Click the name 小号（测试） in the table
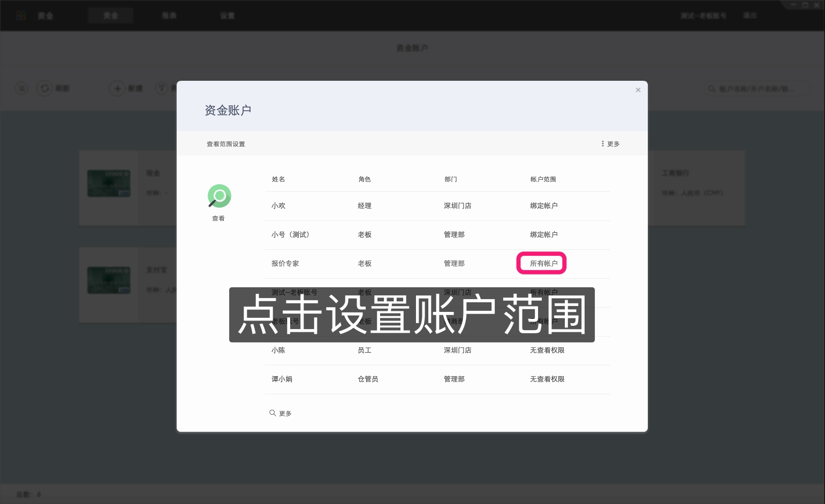Image resolution: width=825 pixels, height=504 pixels. pos(291,234)
